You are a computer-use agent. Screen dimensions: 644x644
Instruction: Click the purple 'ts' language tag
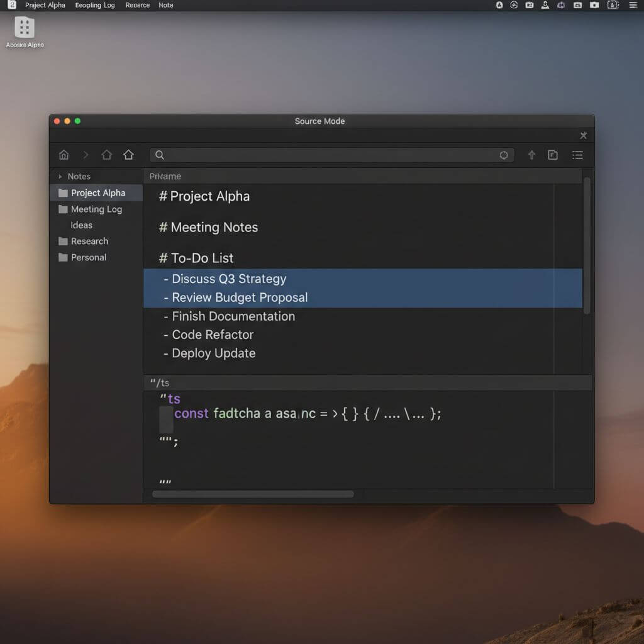click(174, 399)
